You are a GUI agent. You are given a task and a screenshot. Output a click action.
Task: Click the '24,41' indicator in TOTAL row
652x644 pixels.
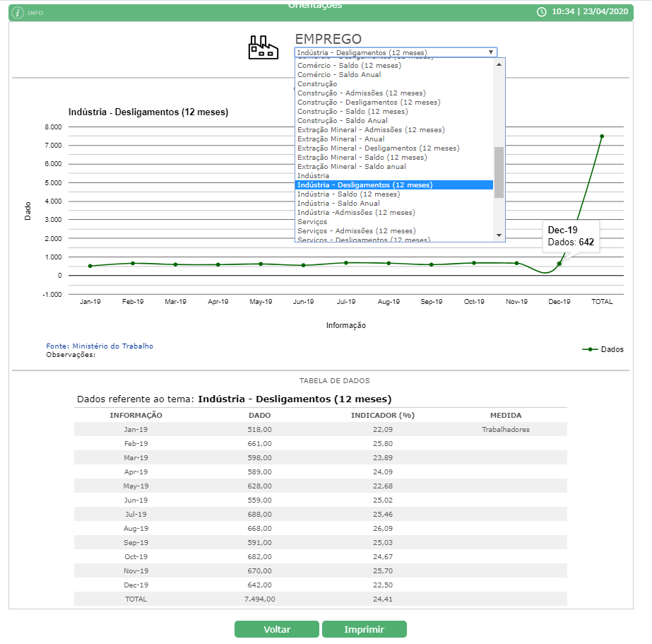(383, 599)
